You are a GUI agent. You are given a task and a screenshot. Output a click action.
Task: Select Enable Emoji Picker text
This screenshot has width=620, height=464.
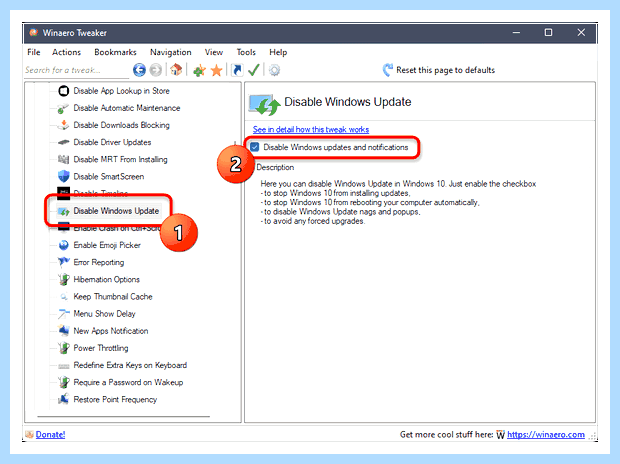pos(107,245)
